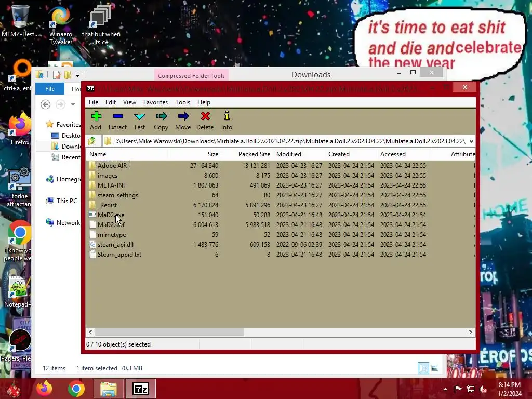Click the Extract toolbar icon
The height and width of the screenshot is (399, 532).
tap(117, 121)
